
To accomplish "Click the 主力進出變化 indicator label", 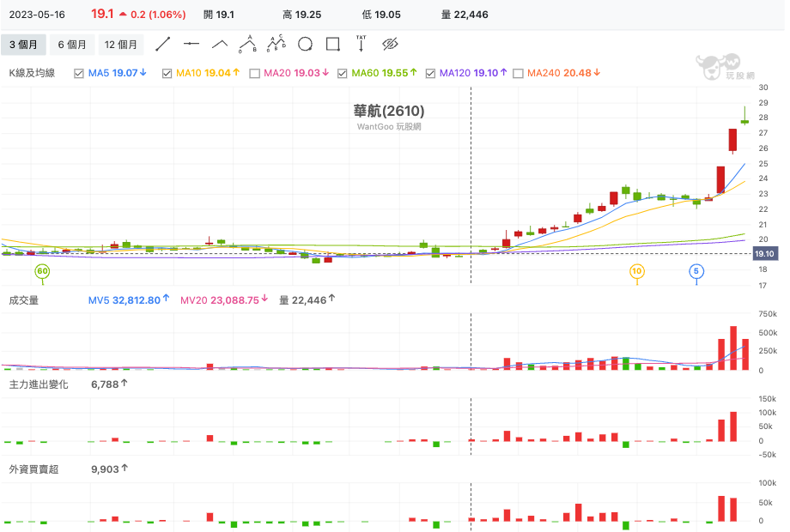I will tap(39, 384).
